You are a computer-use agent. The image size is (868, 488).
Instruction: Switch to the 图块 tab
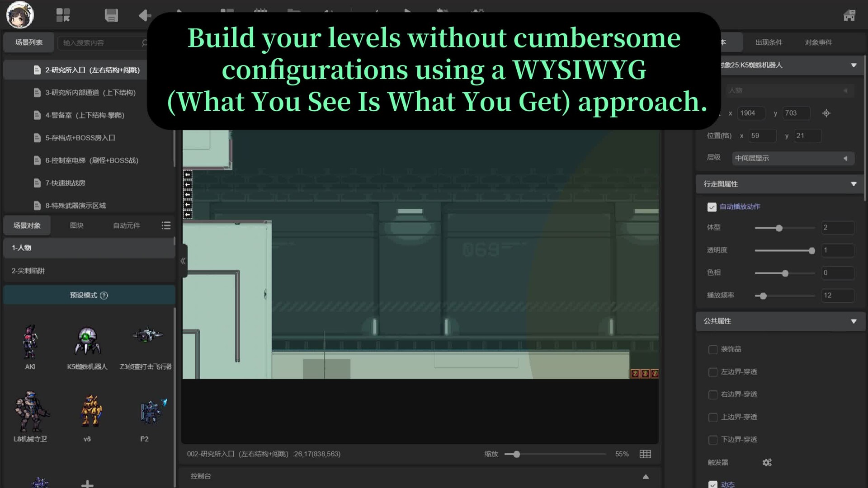[x=77, y=225]
